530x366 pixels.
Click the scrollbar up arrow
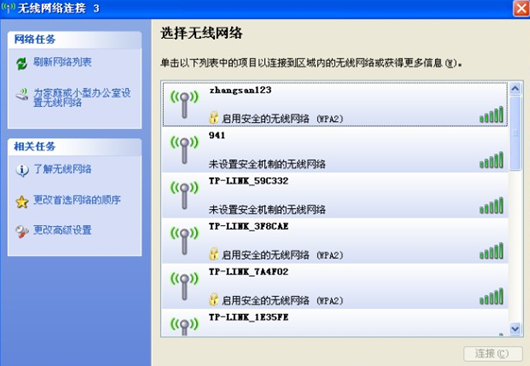point(515,89)
